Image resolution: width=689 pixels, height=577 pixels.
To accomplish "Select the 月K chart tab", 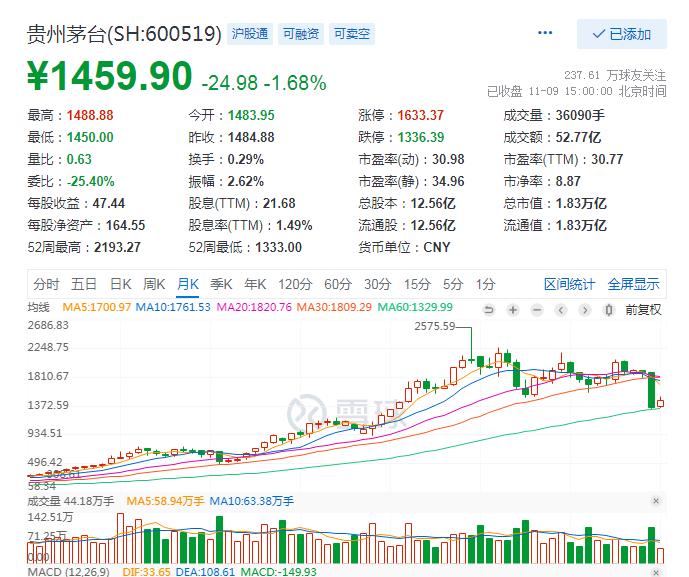I will tap(188, 284).
